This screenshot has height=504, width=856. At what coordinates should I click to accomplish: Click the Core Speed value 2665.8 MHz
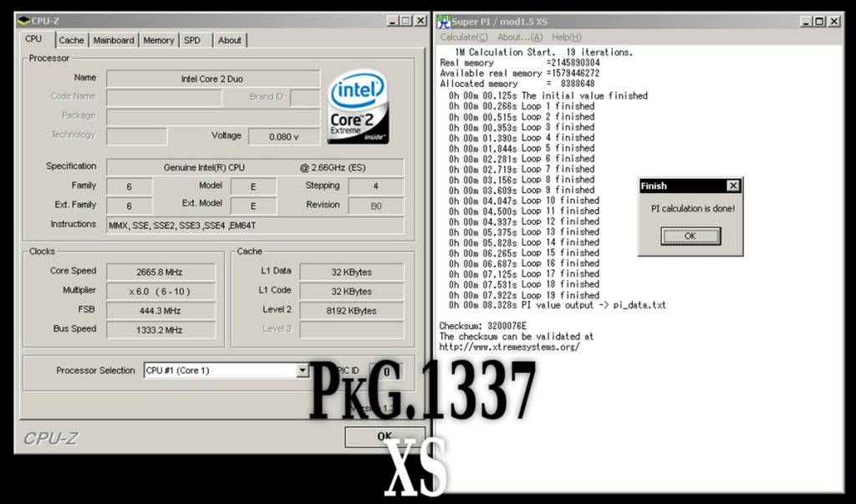coord(160,272)
